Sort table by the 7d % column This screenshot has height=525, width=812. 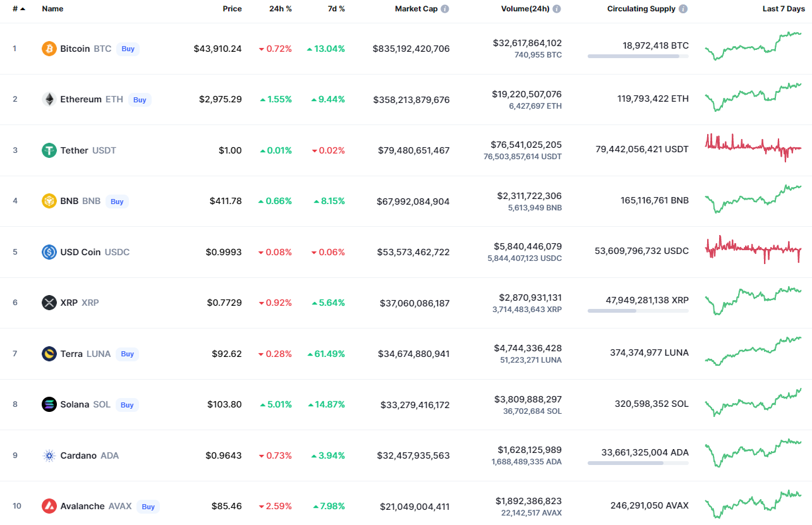[335, 9]
